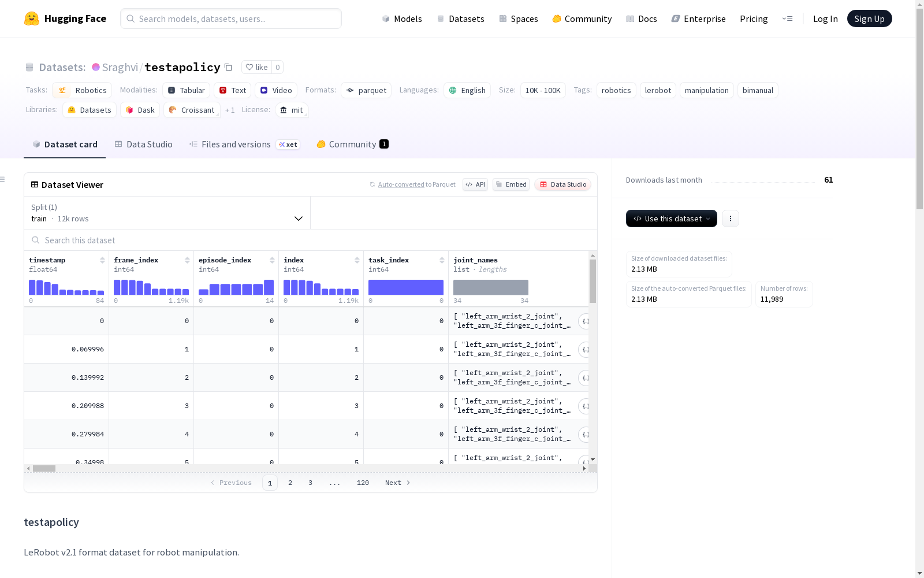Open the three-dot menu beside Use this dataset

pyautogui.click(x=731, y=218)
